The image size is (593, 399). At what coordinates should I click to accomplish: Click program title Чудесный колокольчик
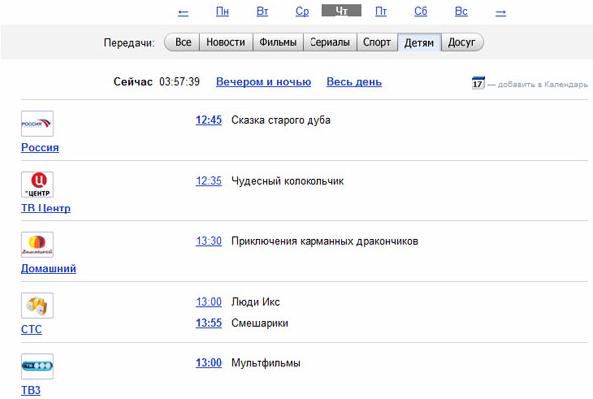(287, 181)
